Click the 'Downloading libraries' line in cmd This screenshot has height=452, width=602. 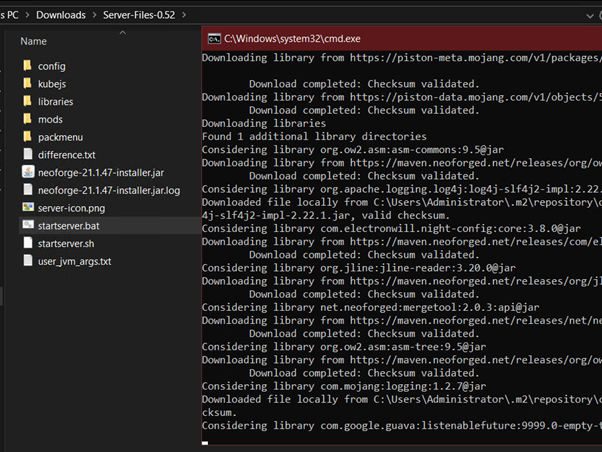[264, 123]
